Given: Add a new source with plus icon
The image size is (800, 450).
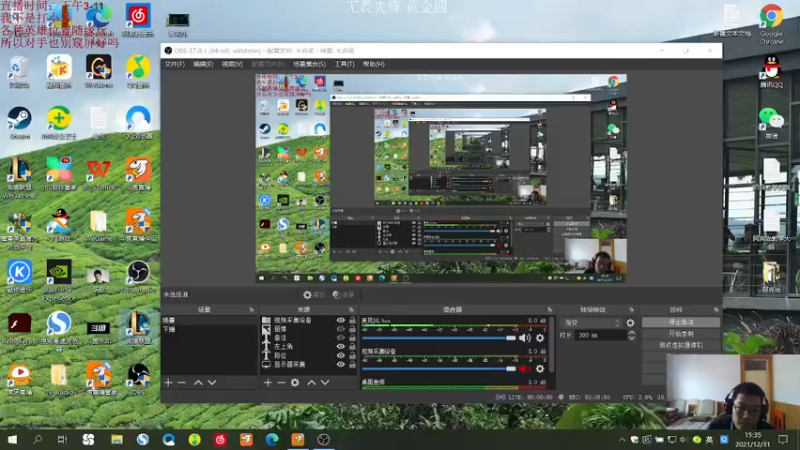Looking at the screenshot, I should tap(268, 382).
